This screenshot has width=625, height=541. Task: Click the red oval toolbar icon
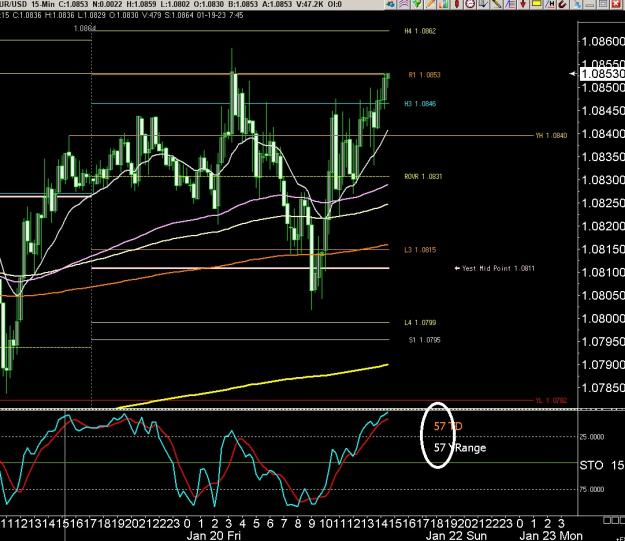click(457, 4)
